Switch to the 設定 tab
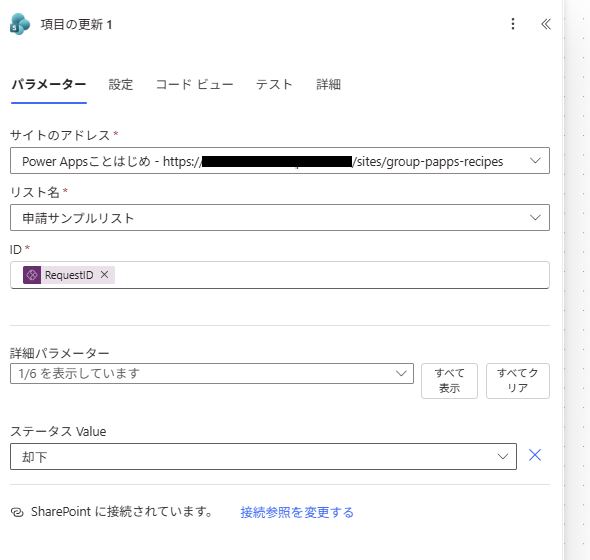 [121, 84]
